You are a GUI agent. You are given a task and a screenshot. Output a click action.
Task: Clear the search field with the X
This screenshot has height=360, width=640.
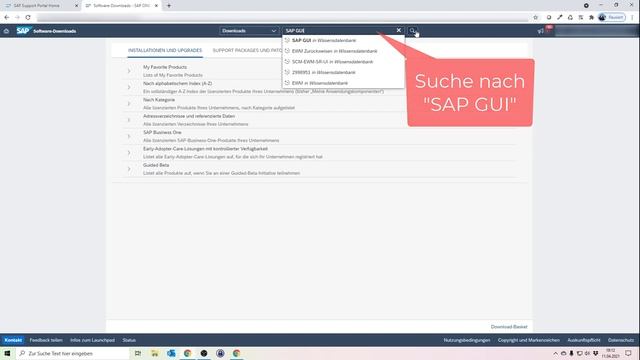tap(399, 30)
